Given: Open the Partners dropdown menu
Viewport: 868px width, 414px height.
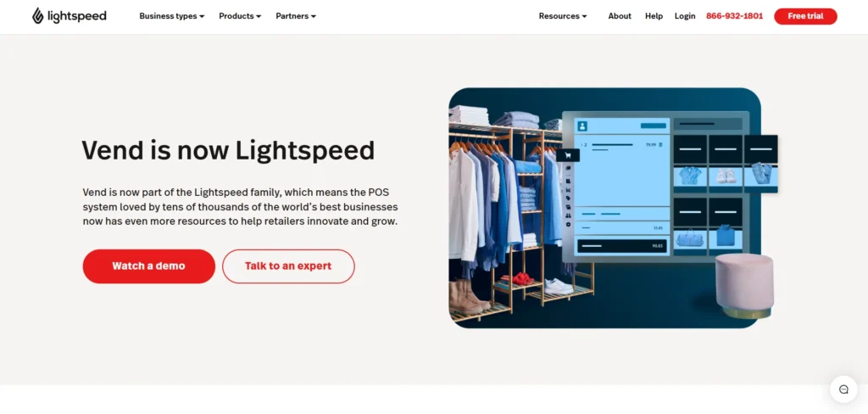Looking at the screenshot, I should [296, 16].
